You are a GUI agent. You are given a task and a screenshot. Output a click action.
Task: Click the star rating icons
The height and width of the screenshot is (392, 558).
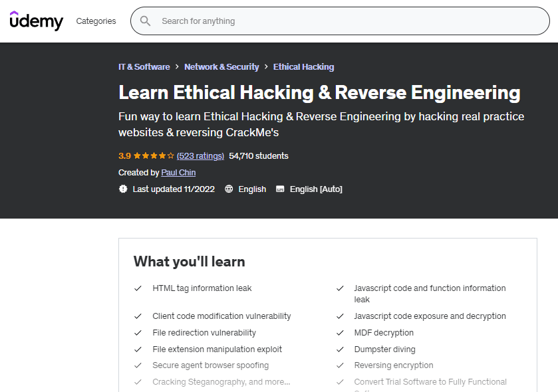coord(154,156)
